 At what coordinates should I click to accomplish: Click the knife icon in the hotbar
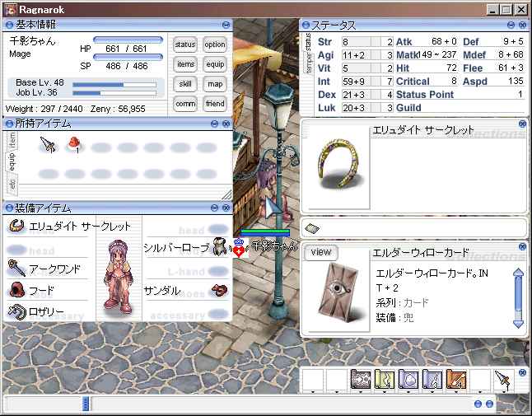[503, 380]
